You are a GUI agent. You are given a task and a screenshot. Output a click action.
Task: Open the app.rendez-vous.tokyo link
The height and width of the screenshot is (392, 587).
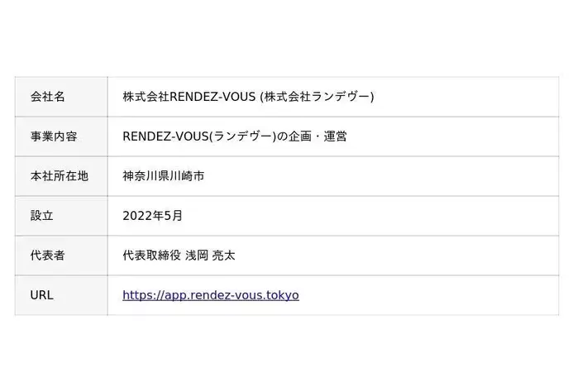pos(211,295)
